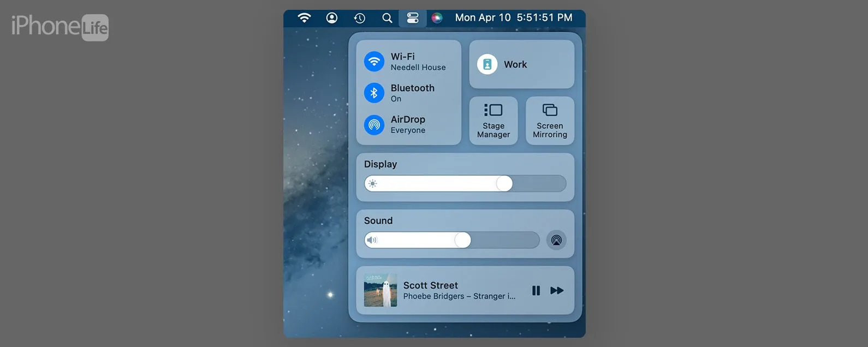Expand AirDrop Everyone visibility options
The width and height of the screenshot is (868, 347).
click(x=408, y=125)
